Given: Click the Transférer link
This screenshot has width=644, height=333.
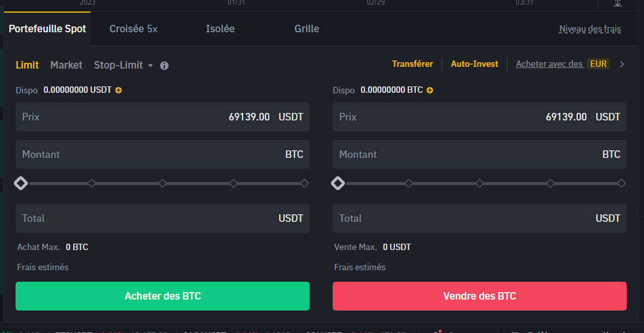Looking at the screenshot, I should (x=412, y=64).
